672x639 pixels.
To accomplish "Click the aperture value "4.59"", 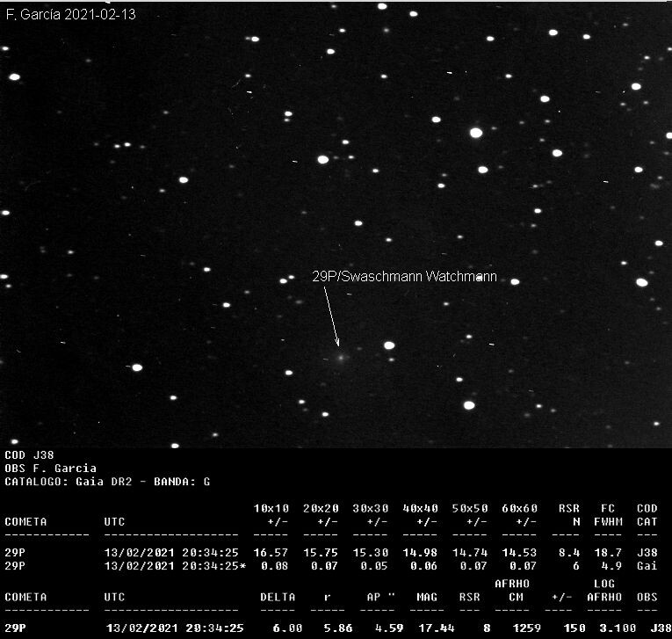I will click(x=389, y=628).
